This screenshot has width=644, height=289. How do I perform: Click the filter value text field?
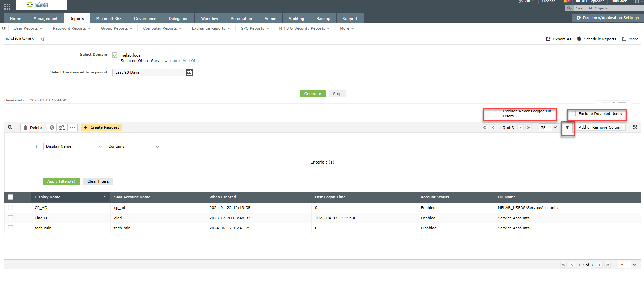click(204, 146)
